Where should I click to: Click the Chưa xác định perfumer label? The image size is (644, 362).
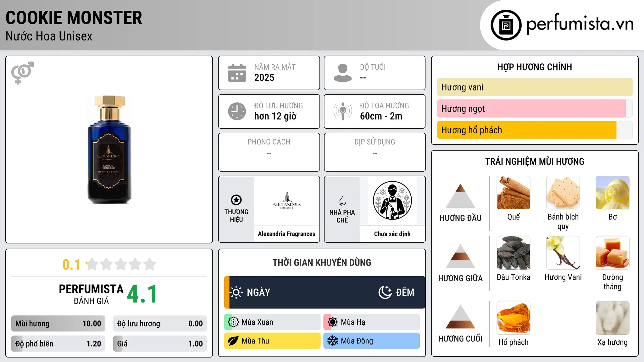(392, 234)
